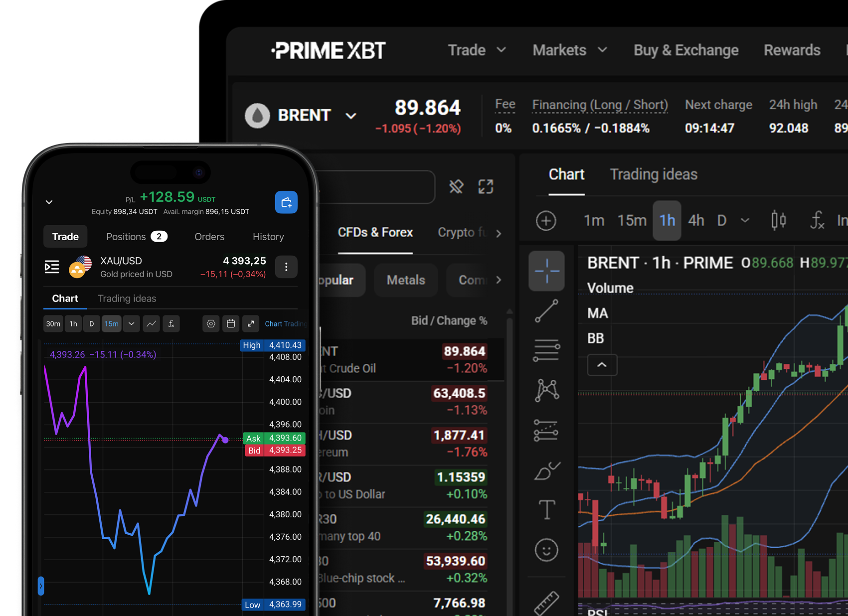Choose the XABCD pattern tool

(x=547, y=390)
